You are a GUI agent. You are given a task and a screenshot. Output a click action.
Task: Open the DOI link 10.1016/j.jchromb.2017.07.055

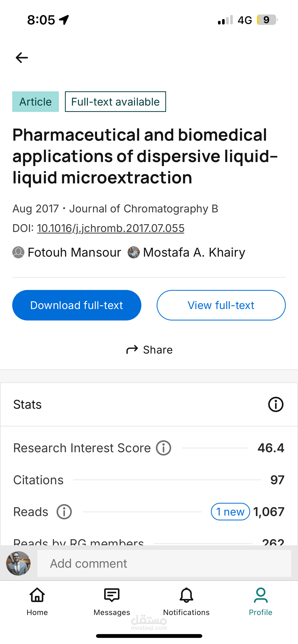pos(111,228)
